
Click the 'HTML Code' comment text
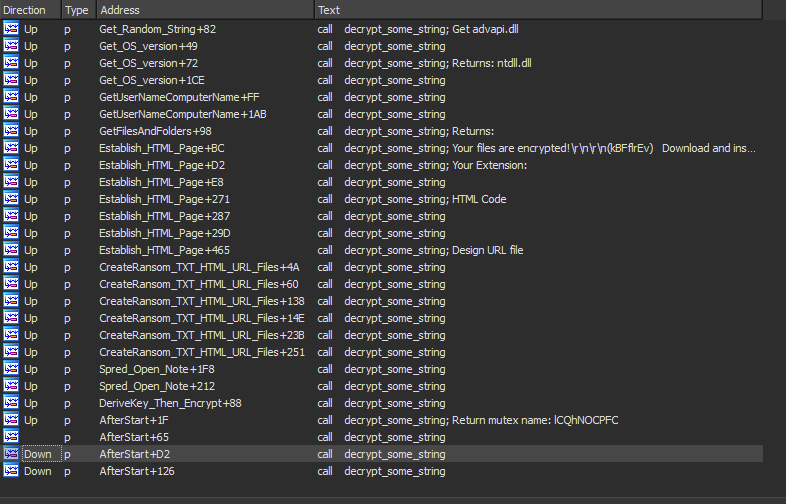pyautogui.click(x=479, y=199)
